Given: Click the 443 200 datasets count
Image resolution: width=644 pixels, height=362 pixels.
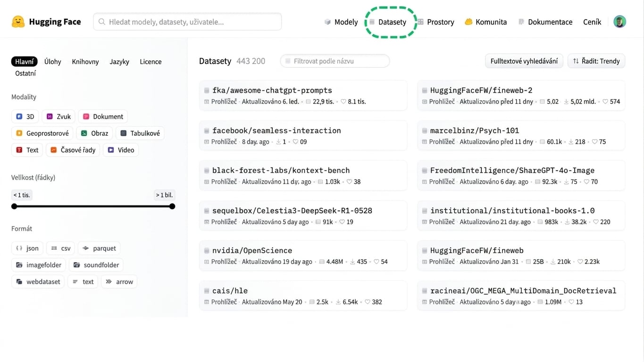Looking at the screenshot, I should (x=251, y=61).
